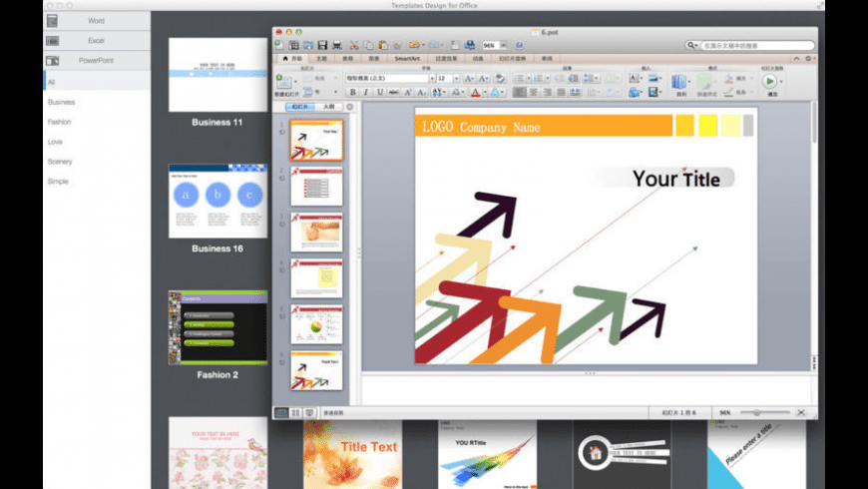Click the Insert Picture icon in ribbon
868x489 pixels.
pos(653,79)
